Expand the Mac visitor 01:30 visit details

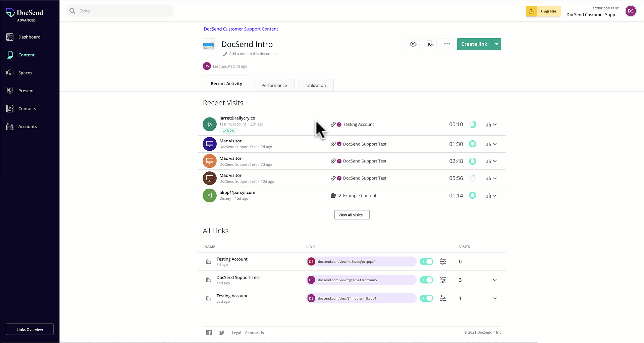point(495,144)
